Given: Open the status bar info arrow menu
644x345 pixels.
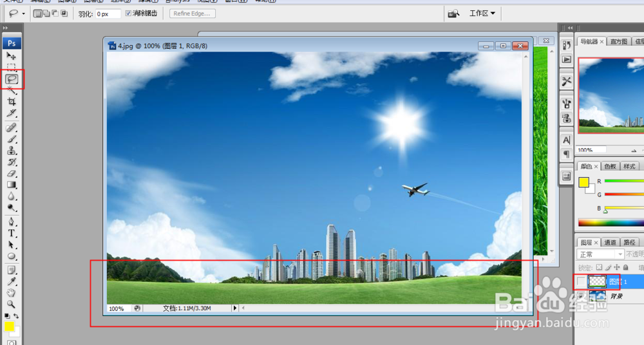Looking at the screenshot, I should coord(234,308).
